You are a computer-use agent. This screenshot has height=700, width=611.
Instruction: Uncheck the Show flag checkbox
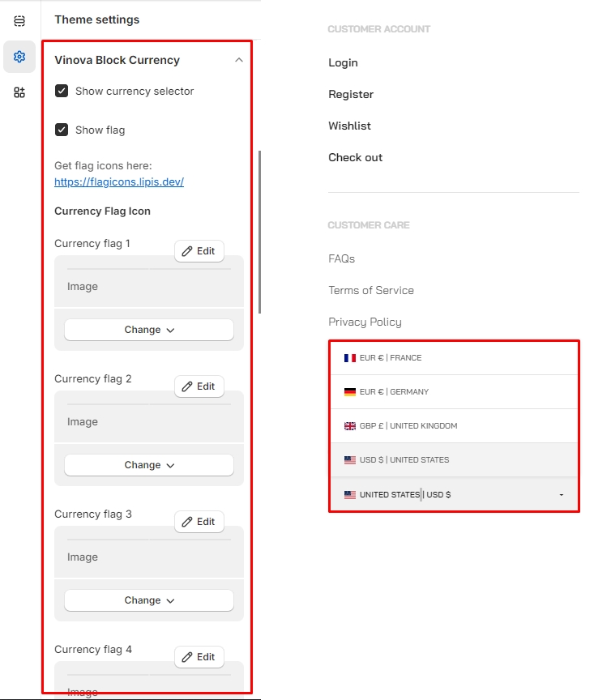tap(62, 130)
